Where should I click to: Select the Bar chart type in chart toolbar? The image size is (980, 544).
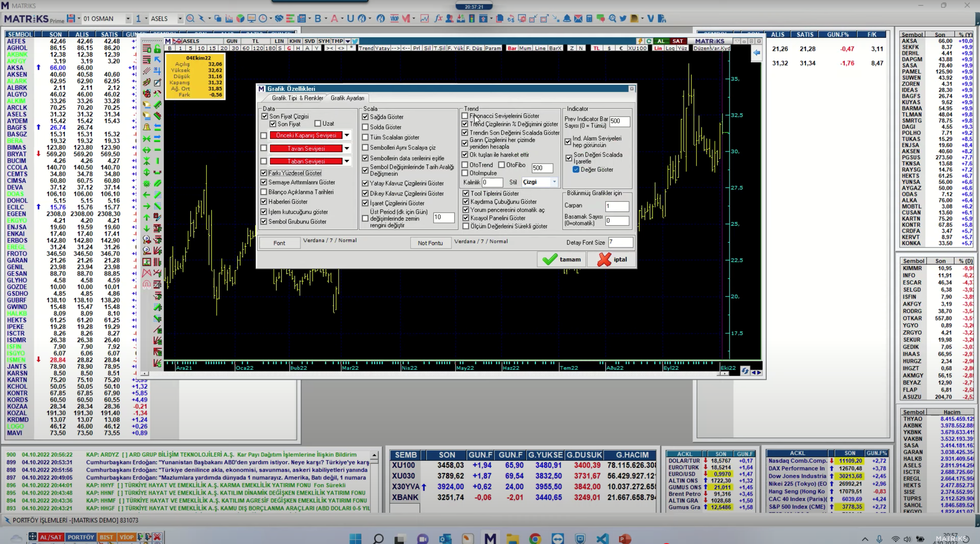(512, 48)
